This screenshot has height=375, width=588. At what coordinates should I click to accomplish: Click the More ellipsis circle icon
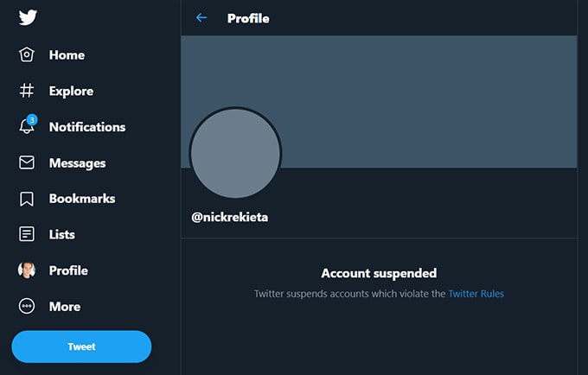coord(27,306)
